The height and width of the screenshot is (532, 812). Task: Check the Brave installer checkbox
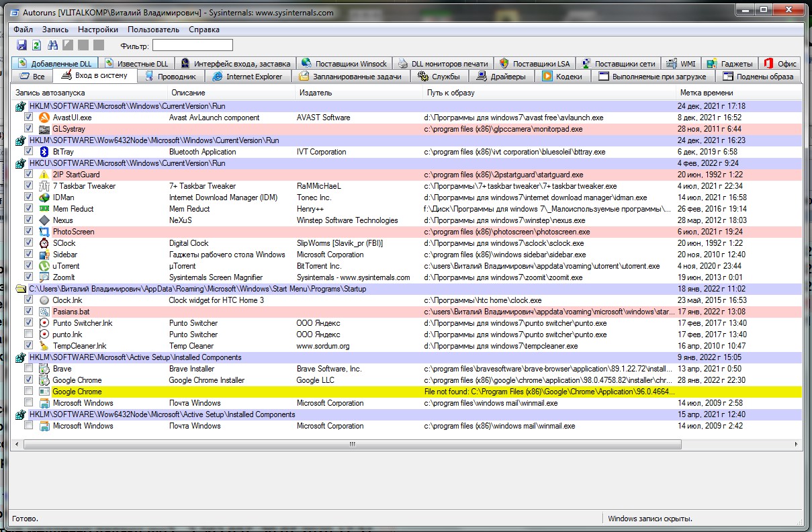(29, 369)
